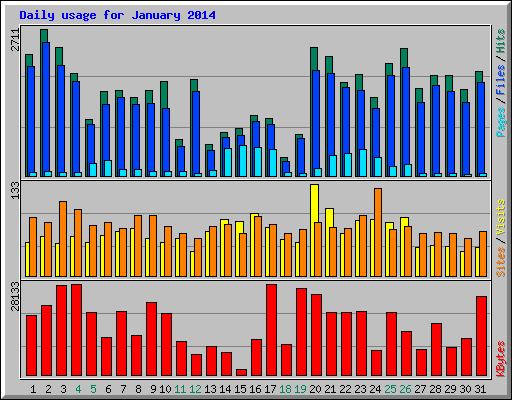This screenshot has height=400, width=512.
Task: Click the 2711 hits axis value
Action: tap(15, 40)
